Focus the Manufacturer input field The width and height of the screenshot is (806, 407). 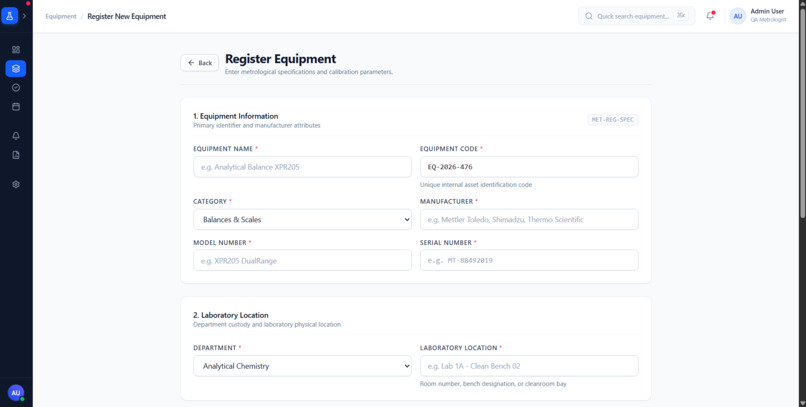pyautogui.click(x=529, y=219)
